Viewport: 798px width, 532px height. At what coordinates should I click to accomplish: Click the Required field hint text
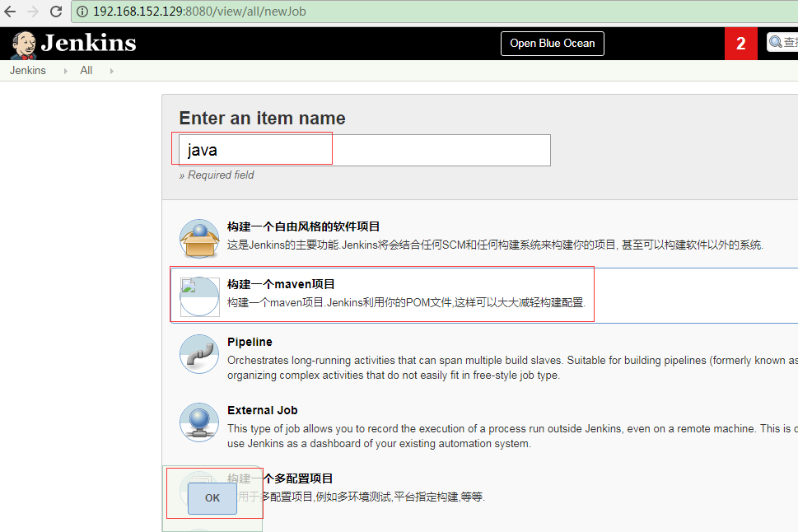coord(217,175)
